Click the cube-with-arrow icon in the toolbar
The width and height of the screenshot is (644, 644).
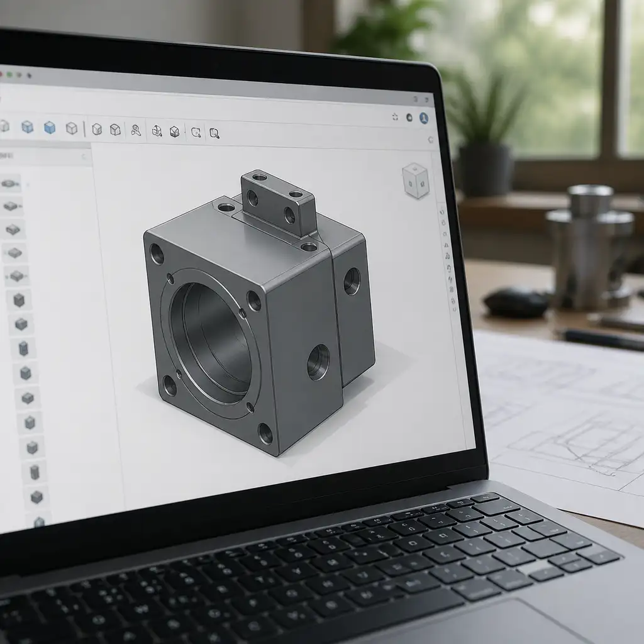(157, 131)
